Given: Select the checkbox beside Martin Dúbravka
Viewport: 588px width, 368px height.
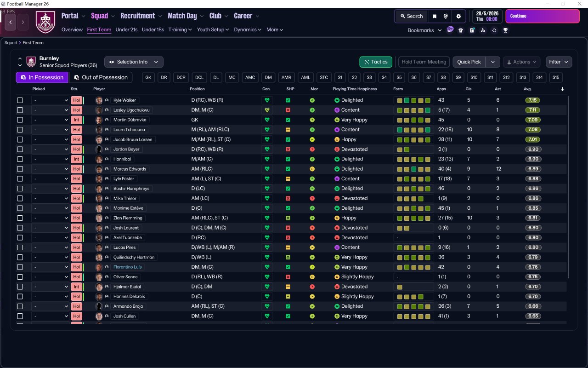Looking at the screenshot, I should point(20,120).
